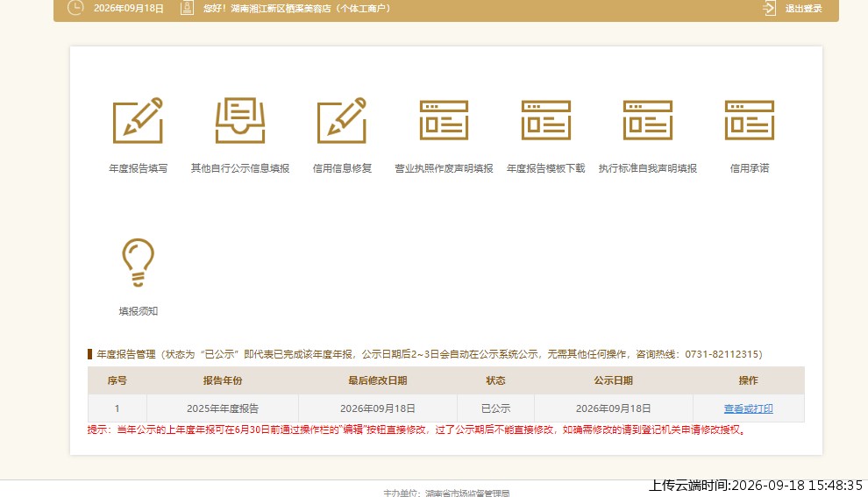This screenshot has height=497, width=868.
Task: Open the 填报须知 lightbulb icon
Action: 138,262
